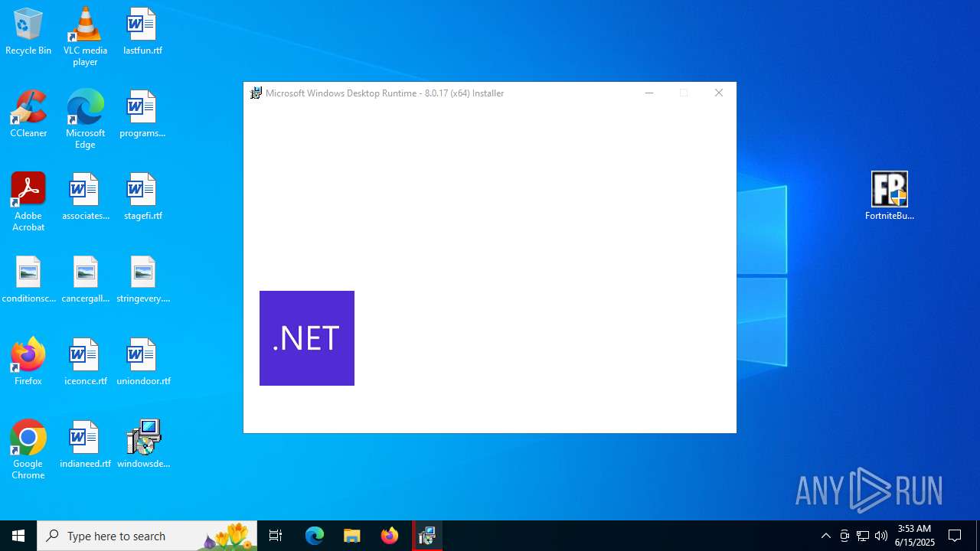Select the Firefox desktop shortcut
Image resolution: width=980 pixels, height=551 pixels.
tap(28, 361)
